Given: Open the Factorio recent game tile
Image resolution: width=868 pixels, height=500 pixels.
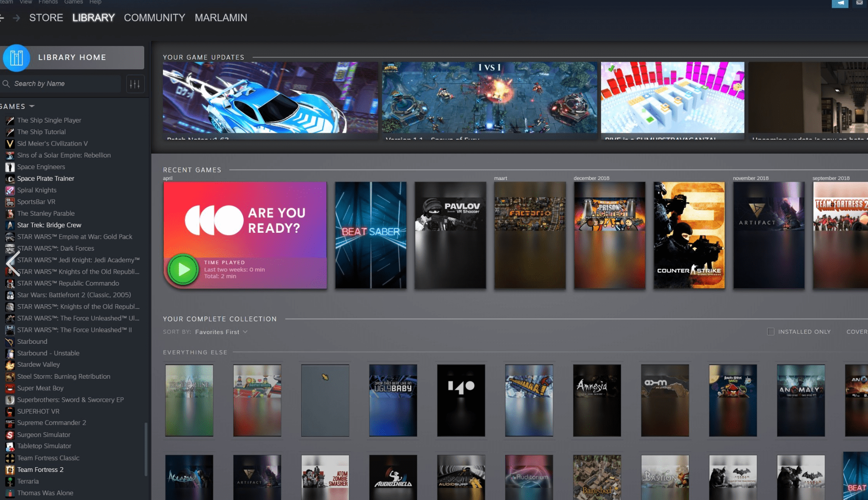Looking at the screenshot, I should pyautogui.click(x=530, y=235).
